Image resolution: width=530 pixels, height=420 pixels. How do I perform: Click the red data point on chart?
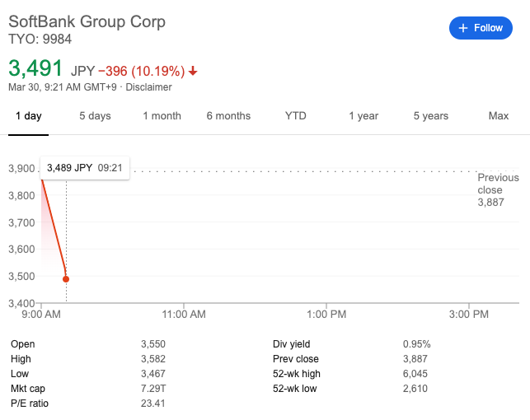(x=66, y=279)
